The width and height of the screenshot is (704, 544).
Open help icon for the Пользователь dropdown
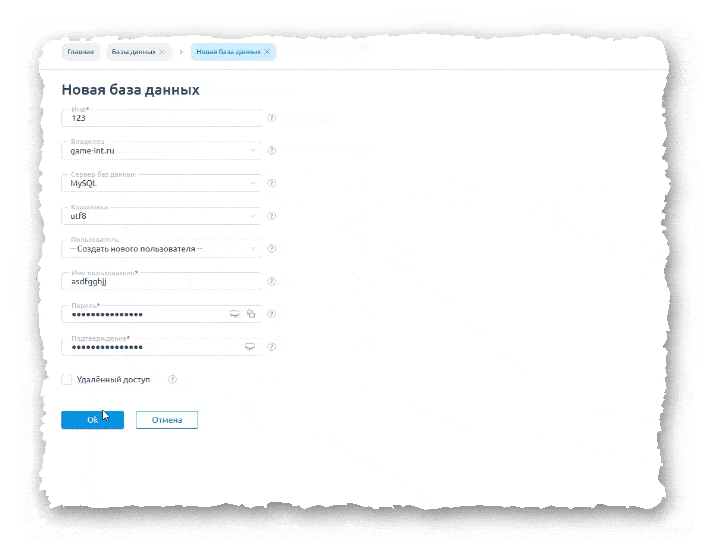[272, 249]
